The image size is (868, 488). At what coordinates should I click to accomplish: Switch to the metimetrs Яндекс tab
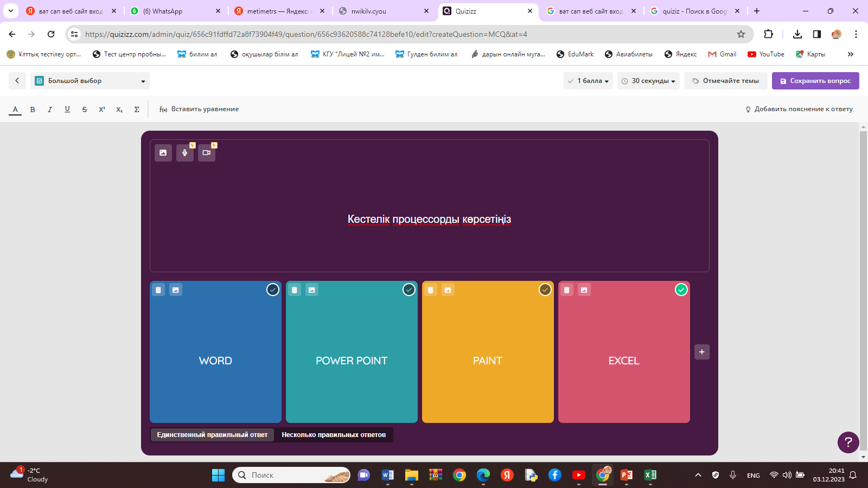280,11
